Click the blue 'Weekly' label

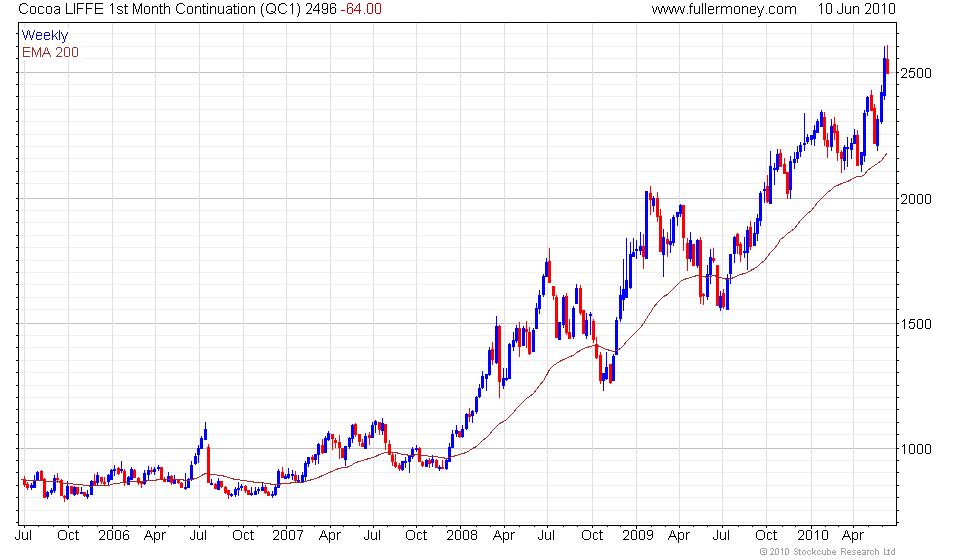pos(44,36)
